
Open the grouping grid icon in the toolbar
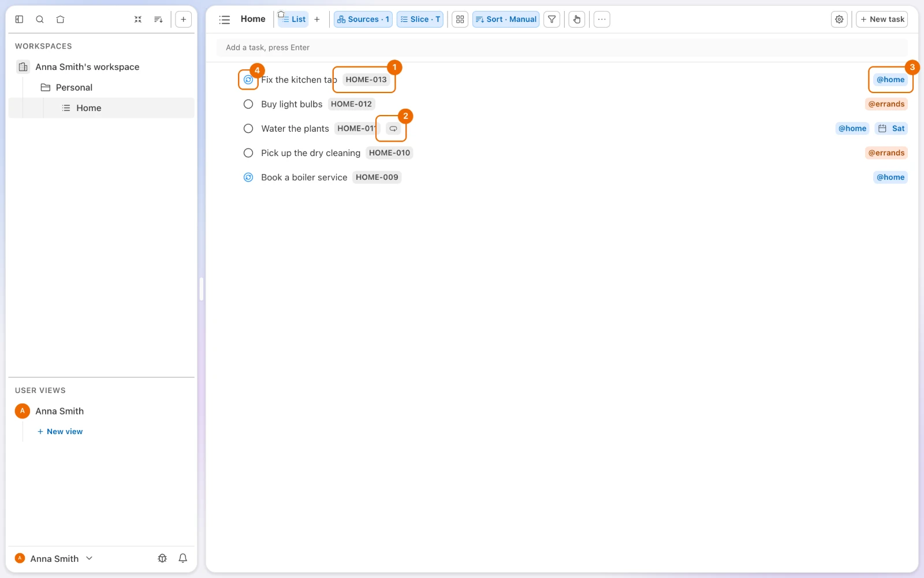(x=460, y=19)
